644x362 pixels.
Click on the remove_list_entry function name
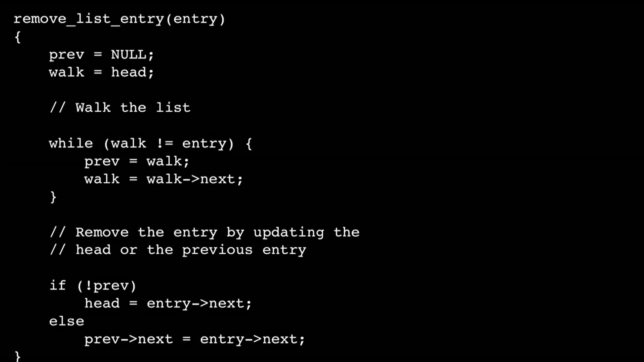[89, 19]
